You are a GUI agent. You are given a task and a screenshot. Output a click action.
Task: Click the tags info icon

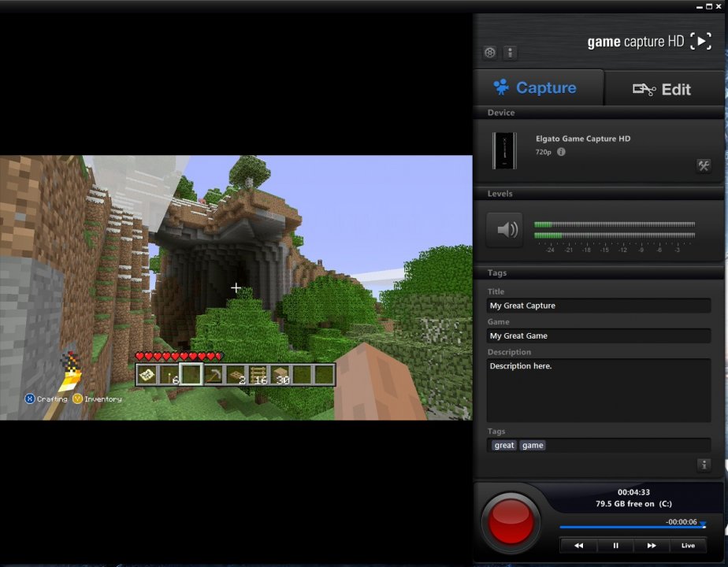tap(704, 465)
